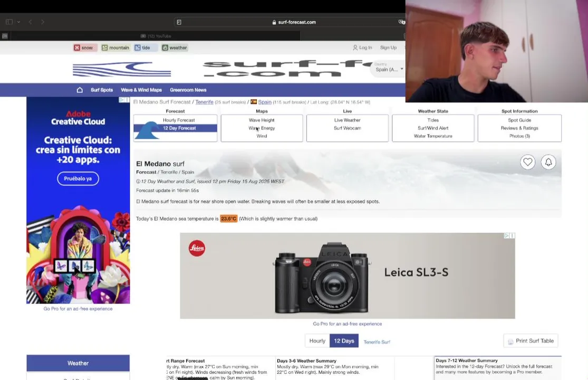Click Days 3-6 Weather Summary heading
Image resolution: width=588 pixels, height=380 pixels.
pos(307,361)
